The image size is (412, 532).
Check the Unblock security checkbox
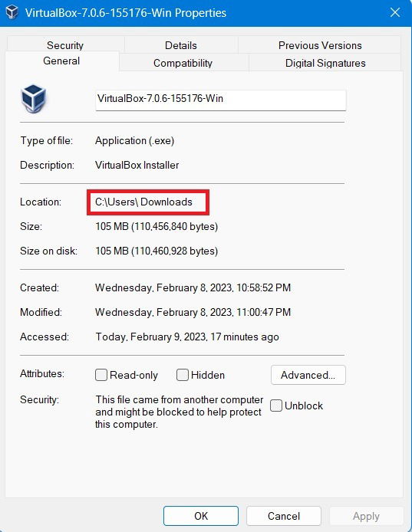pos(275,406)
